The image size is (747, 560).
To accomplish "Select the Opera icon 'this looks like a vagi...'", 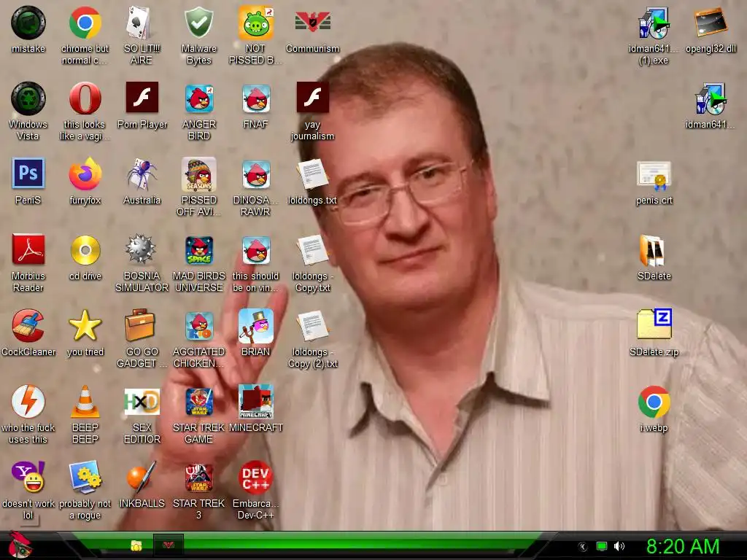I will coord(85,98).
